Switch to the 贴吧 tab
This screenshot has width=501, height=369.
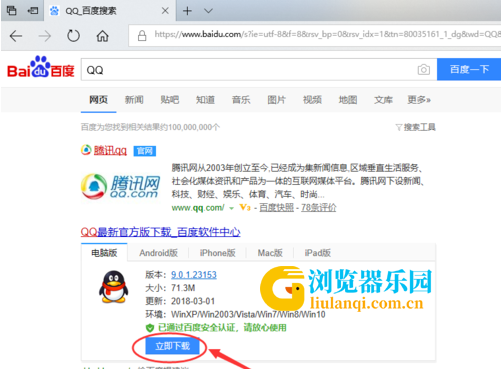point(170,100)
